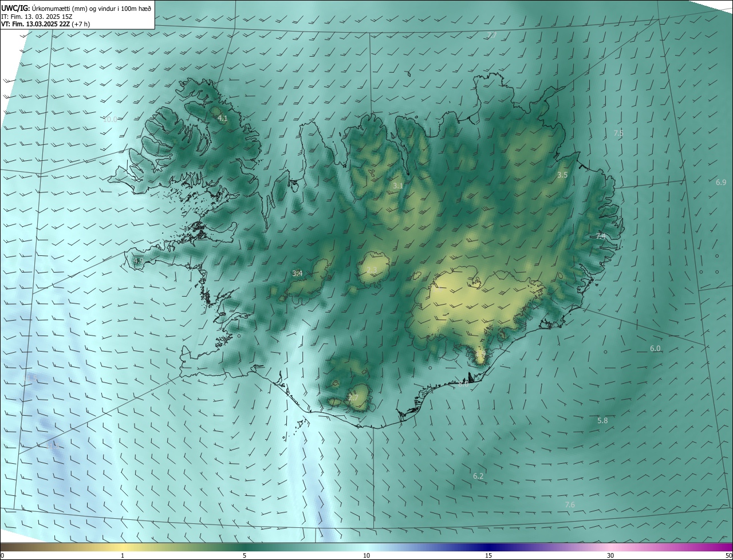This screenshot has width=733, height=560.
Task: Click the 2.3 value label on the glacier
Action: [372, 271]
